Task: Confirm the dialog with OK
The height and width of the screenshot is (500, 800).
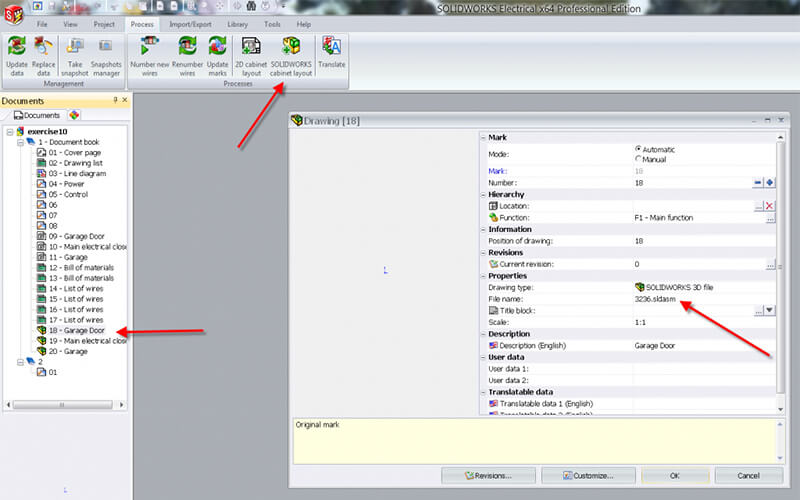Action: click(675, 476)
